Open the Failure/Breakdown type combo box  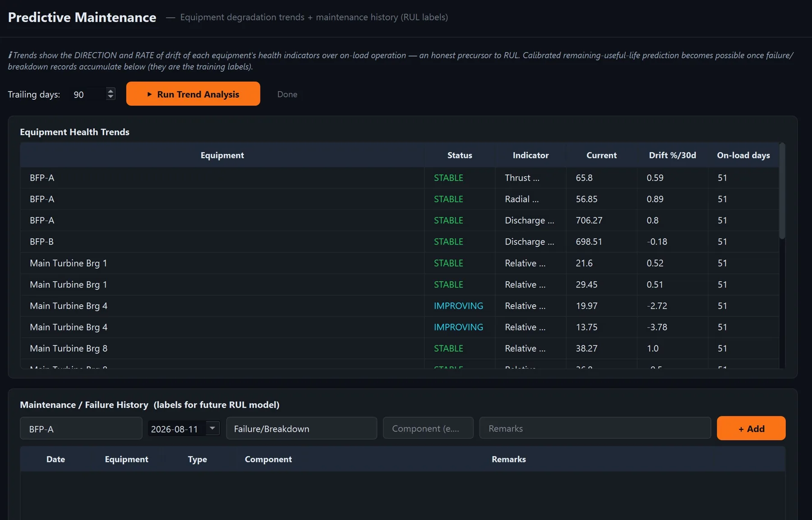(301, 428)
